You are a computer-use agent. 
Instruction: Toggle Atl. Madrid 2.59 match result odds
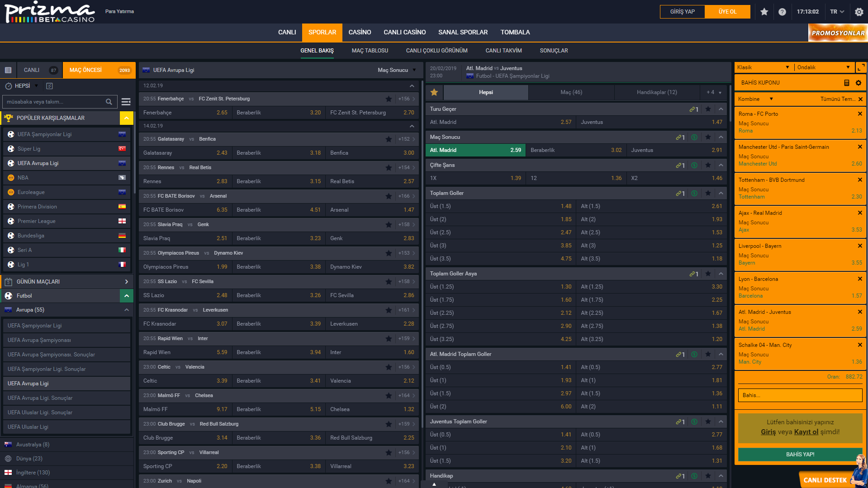click(475, 150)
